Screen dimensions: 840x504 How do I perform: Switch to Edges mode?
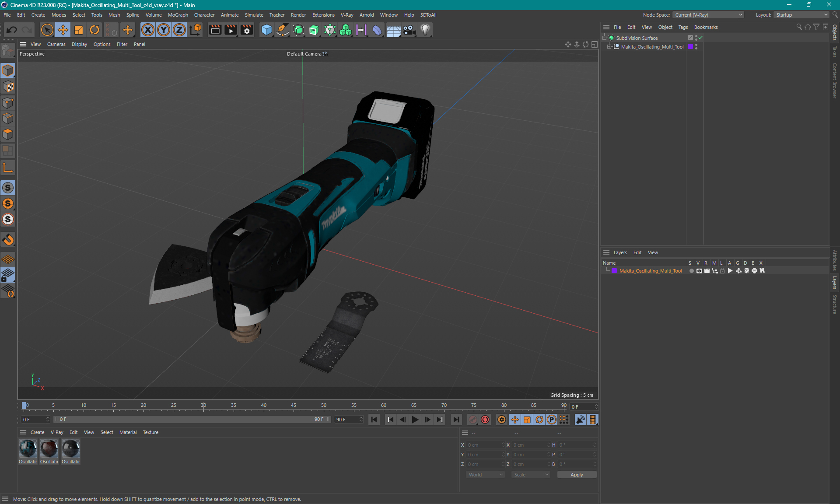pyautogui.click(x=8, y=119)
